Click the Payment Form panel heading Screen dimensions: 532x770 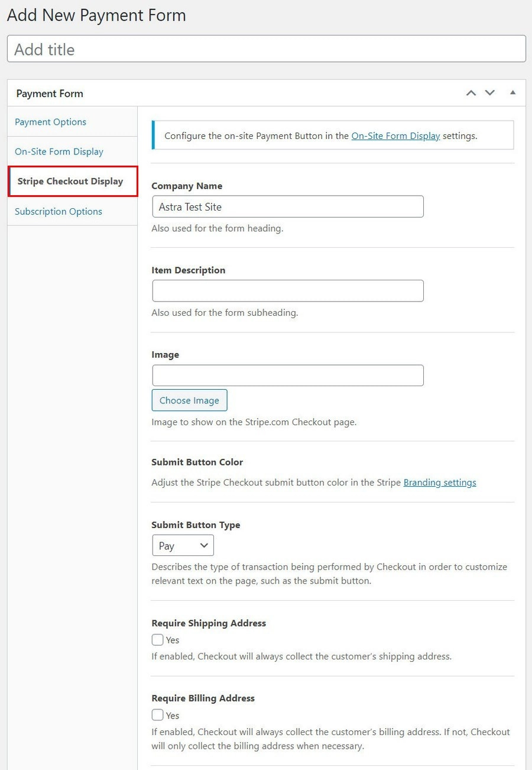[50, 93]
